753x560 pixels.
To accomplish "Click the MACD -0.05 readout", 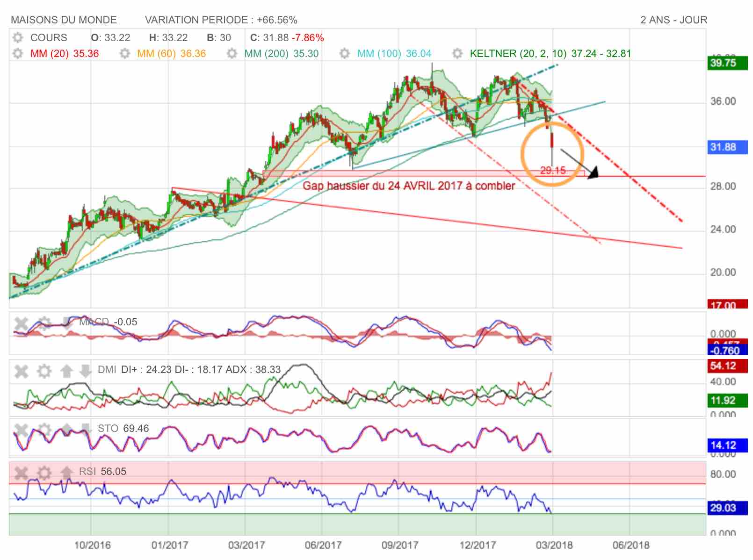I will tap(108, 322).
